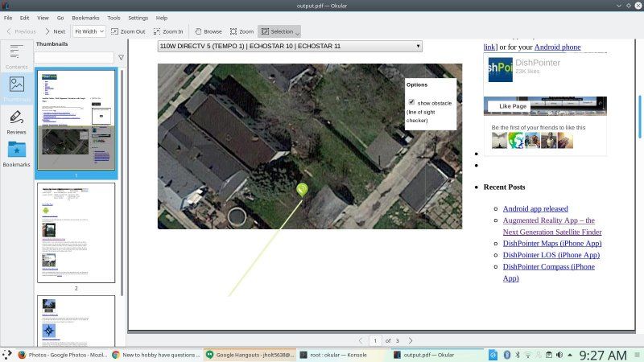Click the green dish location marker on the map
This screenshot has height=362, width=644.
point(303,190)
